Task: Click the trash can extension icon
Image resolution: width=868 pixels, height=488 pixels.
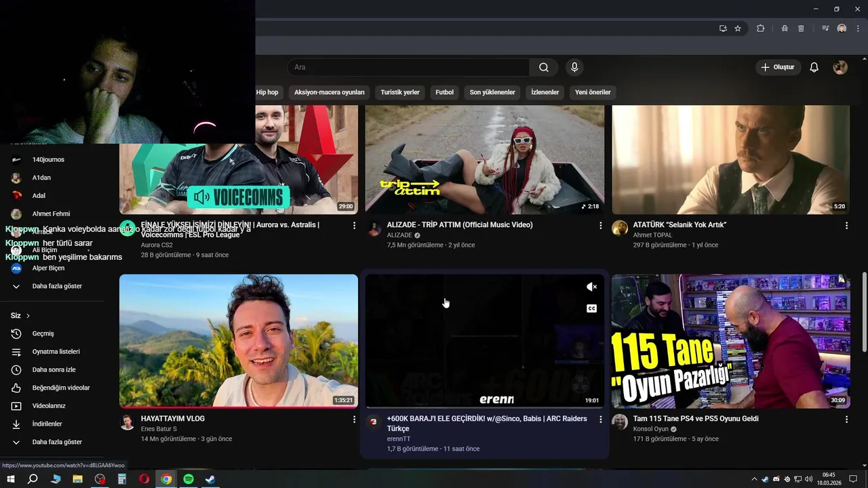Action: coord(801,28)
